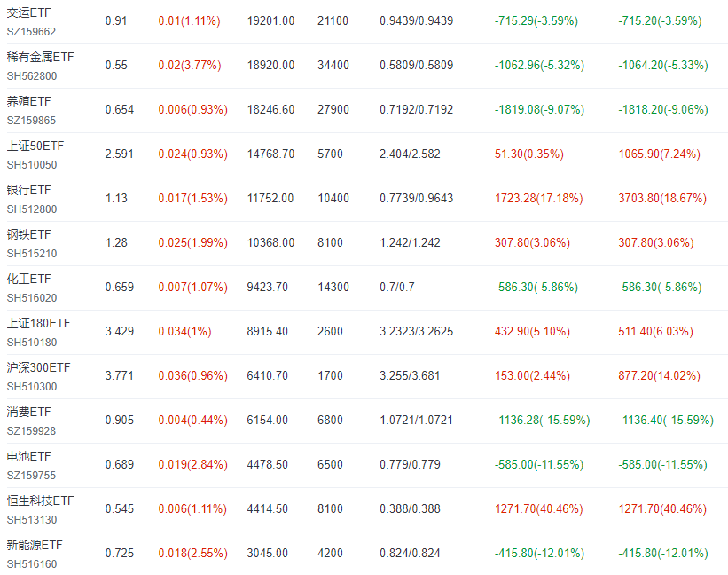Open the 沪深300ETF fund name

point(38,367)
